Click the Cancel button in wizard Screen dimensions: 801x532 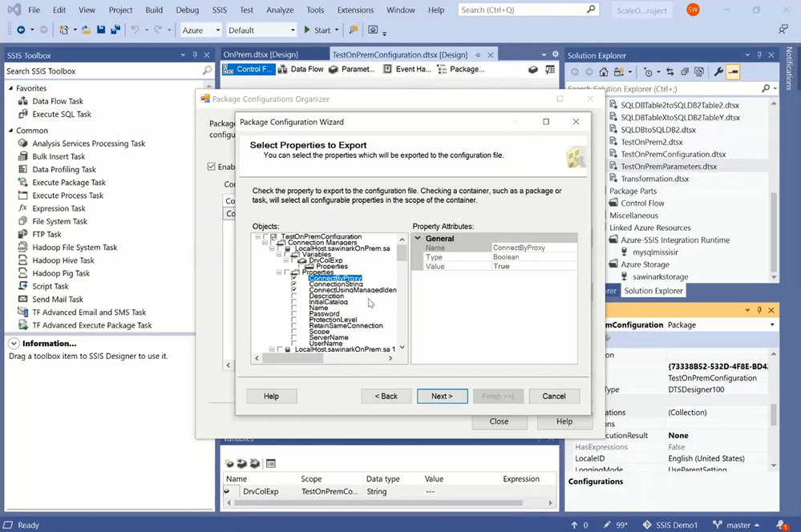tap(554, 396)
